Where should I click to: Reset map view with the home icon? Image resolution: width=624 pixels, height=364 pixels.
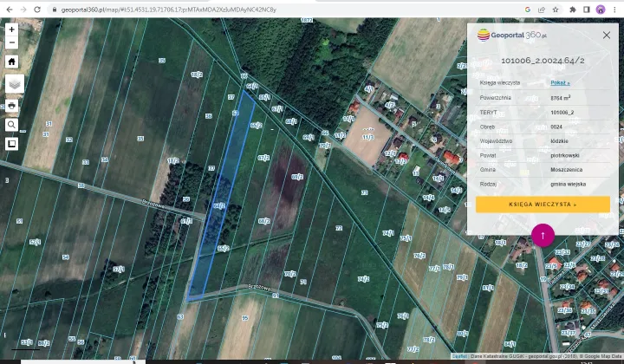tap(11, 62)
